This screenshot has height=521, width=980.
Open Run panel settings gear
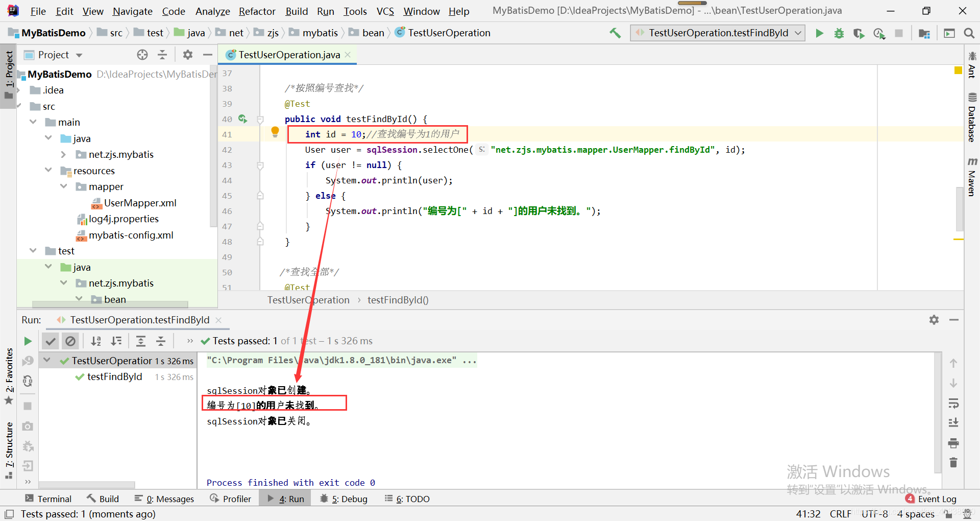point(934,320)
